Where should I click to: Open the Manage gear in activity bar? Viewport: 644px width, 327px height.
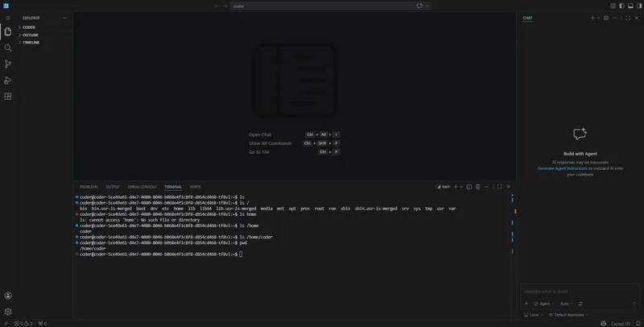point(8,312)
